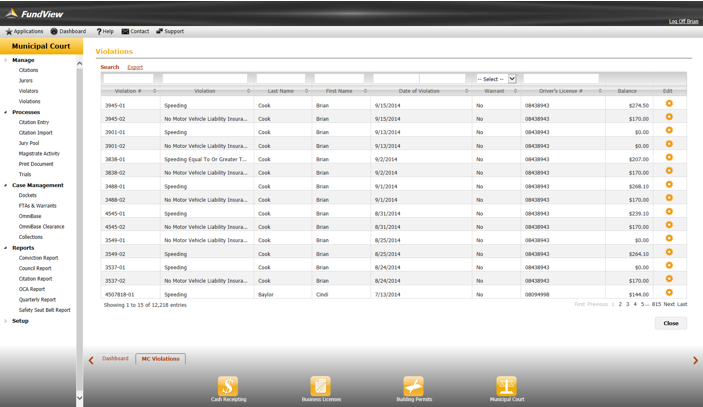Collapse the Case Management section
Viewport: 703px width, 407px height.
coord(5,185)
